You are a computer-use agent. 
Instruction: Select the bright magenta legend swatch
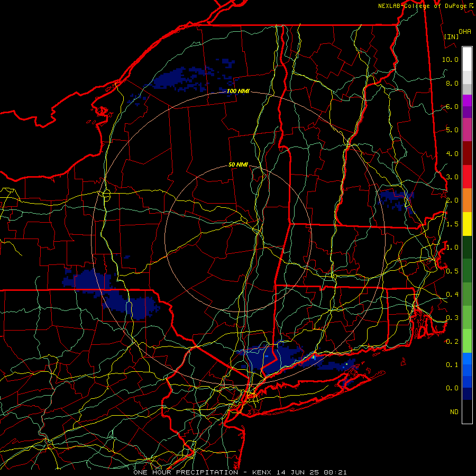(467, 100)
